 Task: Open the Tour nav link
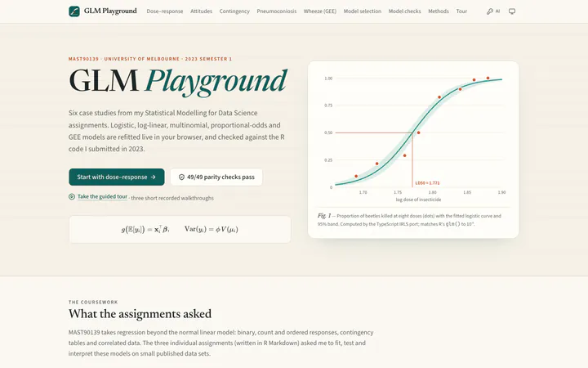click(461, 11)
